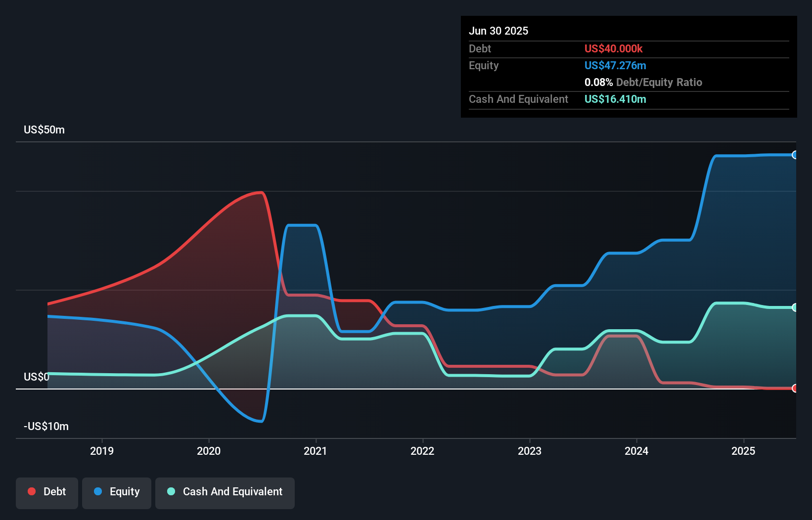The image size is (812, 520).
Task: Toggle the Debt series legend button
Action: (x=47, y=493)
